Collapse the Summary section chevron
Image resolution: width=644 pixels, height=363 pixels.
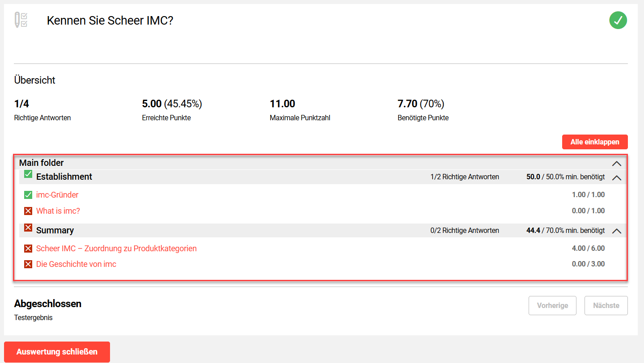coord(617,231)
